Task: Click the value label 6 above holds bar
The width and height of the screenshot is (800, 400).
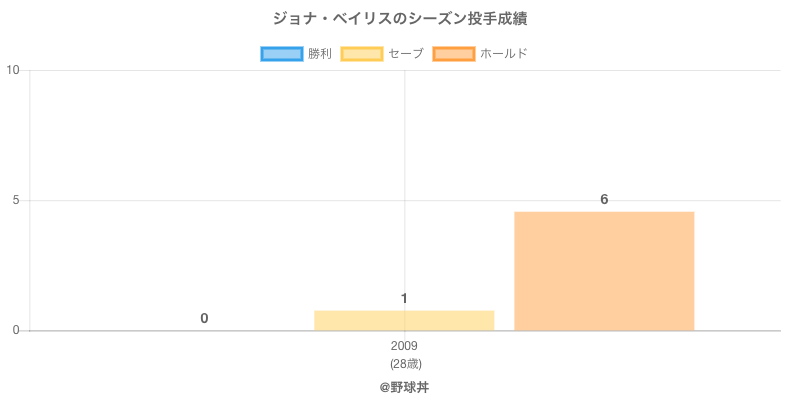Action: (604, 199)
